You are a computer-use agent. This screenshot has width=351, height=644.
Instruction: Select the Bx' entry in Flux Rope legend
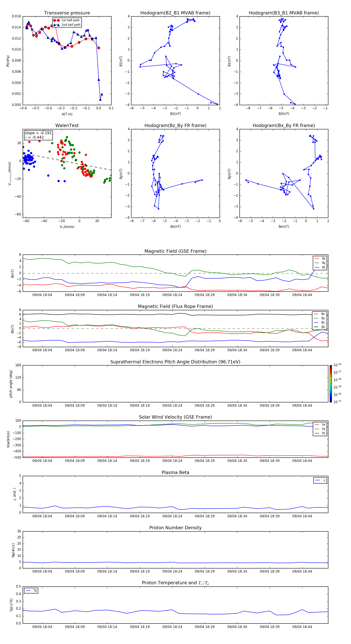[x=320, y=314]
